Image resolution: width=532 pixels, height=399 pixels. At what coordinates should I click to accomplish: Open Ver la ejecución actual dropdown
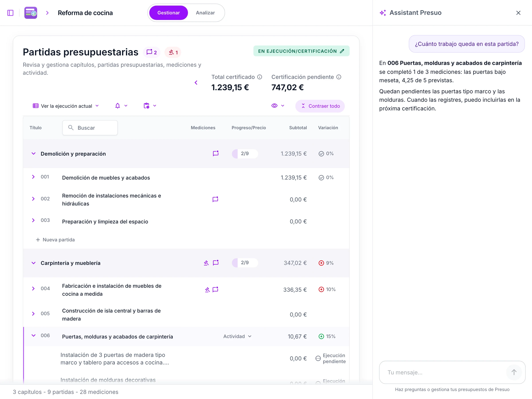[66, 106]
